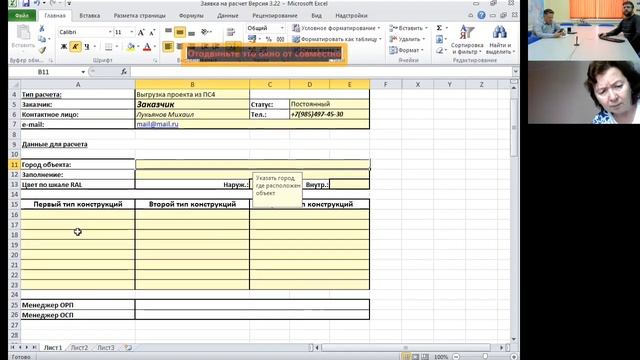Screen dimensions: 640x360
Task: Toggle align text left
Action: (168, 47)
